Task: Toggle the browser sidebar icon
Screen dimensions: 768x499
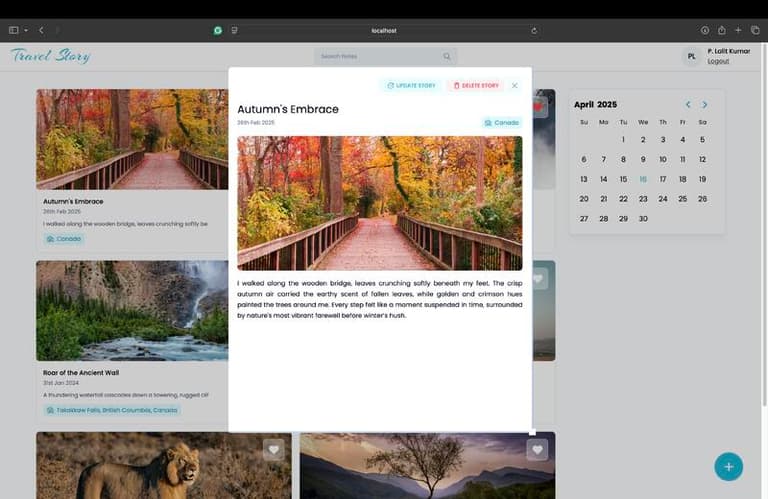Action: point(14,30)
